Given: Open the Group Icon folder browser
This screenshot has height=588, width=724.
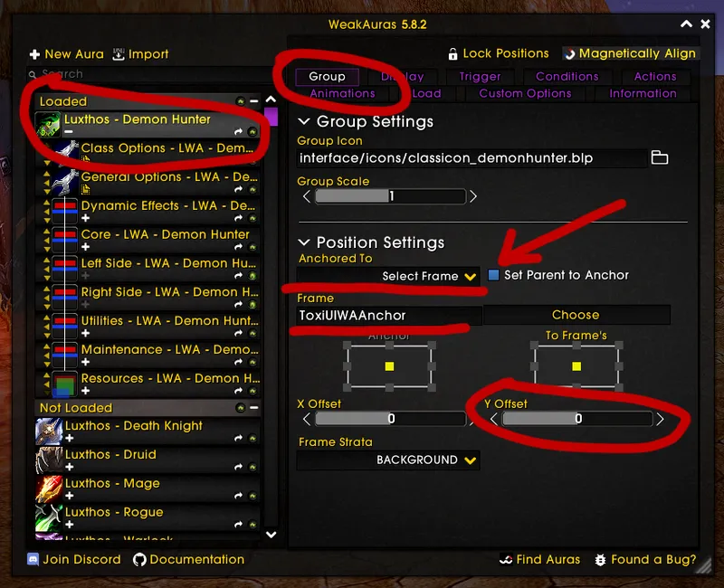Looking at the screenshot, I should pos(660,157).
